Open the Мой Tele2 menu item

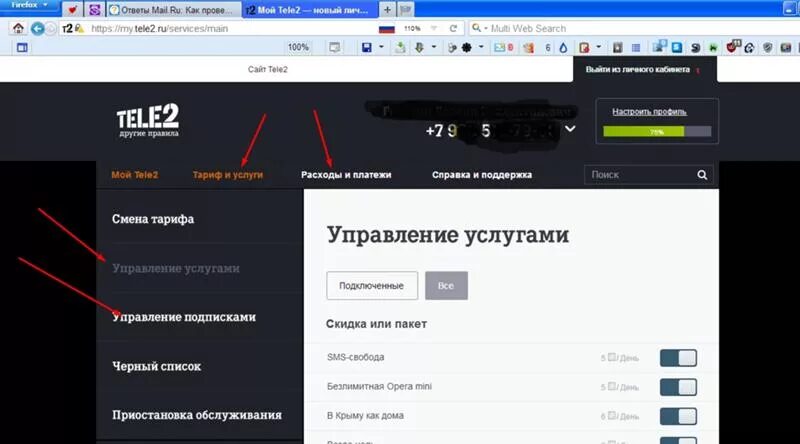tap(135, 175)
